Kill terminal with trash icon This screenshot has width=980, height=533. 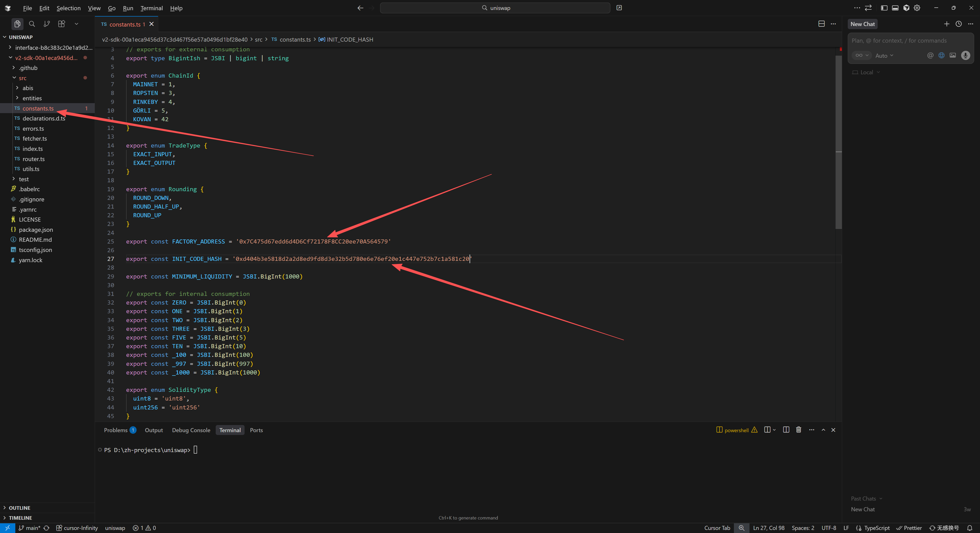coord(798,430)
